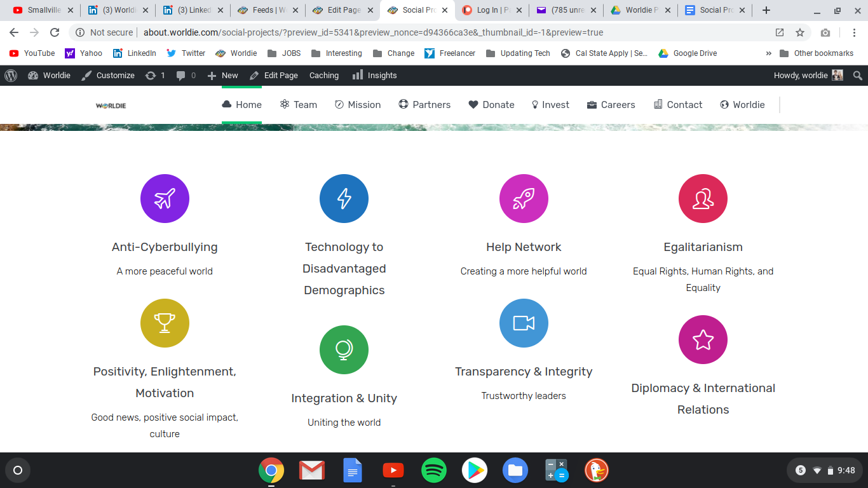Click the blue lightning bolt Technology icon
The image size is (868, 488).
tap(344, 198)
